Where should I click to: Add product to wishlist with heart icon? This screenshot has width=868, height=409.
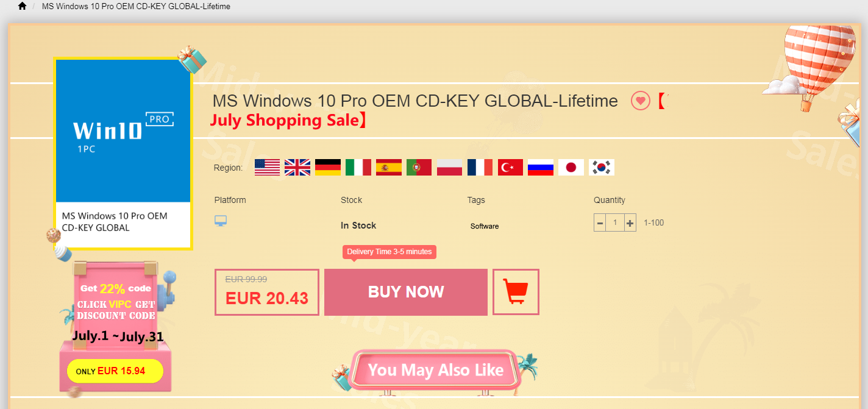click(641, 101)
